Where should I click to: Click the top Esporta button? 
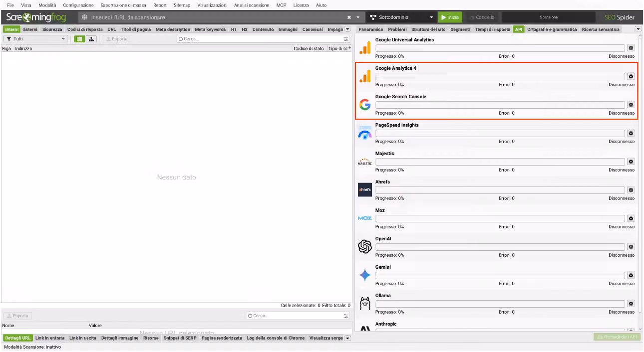117,39
